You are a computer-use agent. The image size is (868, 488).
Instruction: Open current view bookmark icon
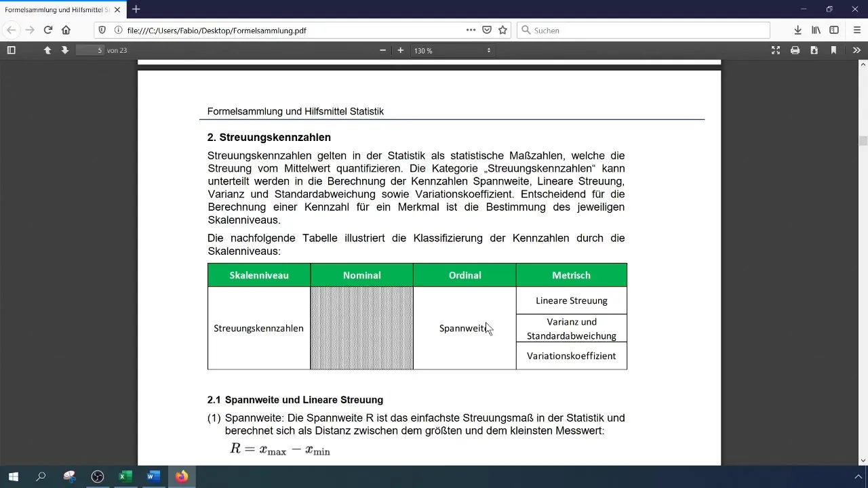[833, 50]
